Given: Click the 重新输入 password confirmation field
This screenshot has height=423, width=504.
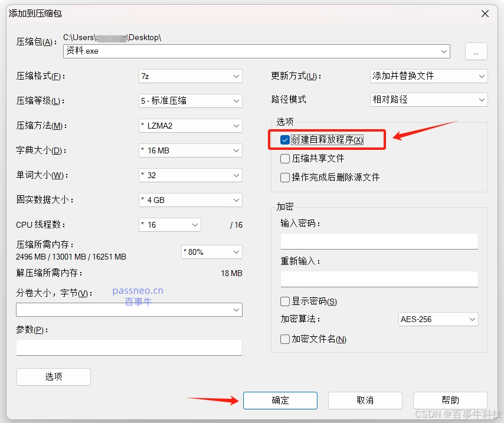Looking at the screenshot, I should coord(379,279).
